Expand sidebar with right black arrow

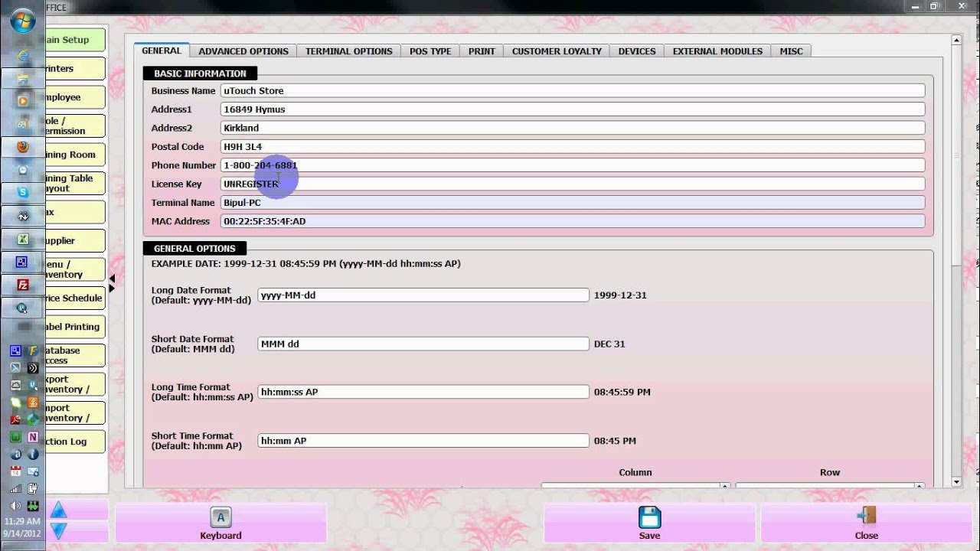tap(112, 289)
